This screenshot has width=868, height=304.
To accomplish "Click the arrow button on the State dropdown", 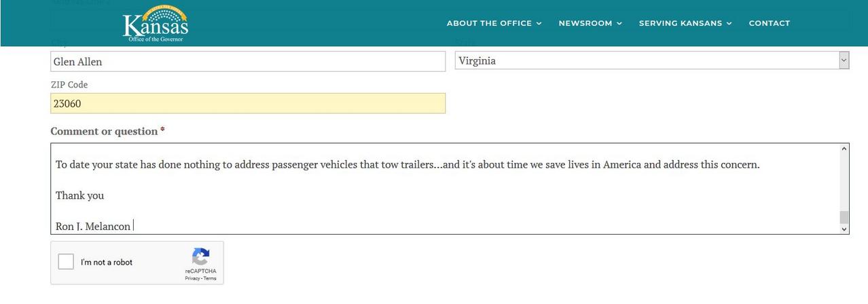I will click(x=844, y=60).
